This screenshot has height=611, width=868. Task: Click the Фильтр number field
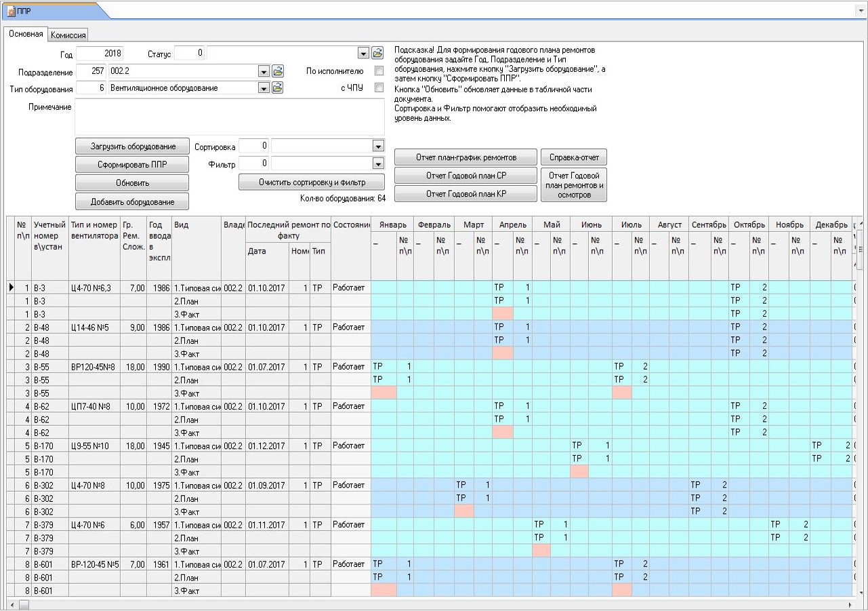pyautogui.click(x=254, y=163)
